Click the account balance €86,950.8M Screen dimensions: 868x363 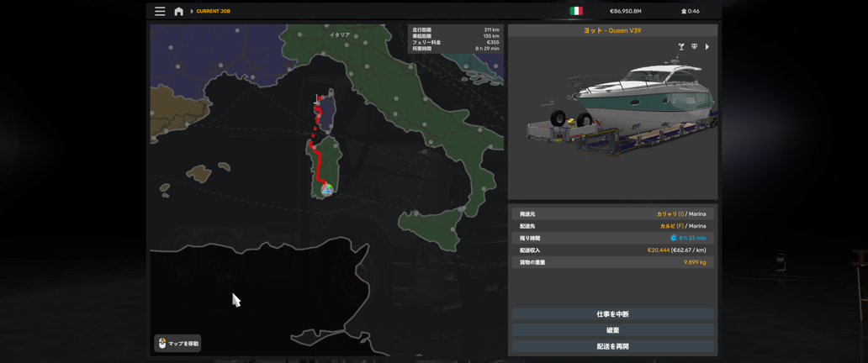point(625,12)
